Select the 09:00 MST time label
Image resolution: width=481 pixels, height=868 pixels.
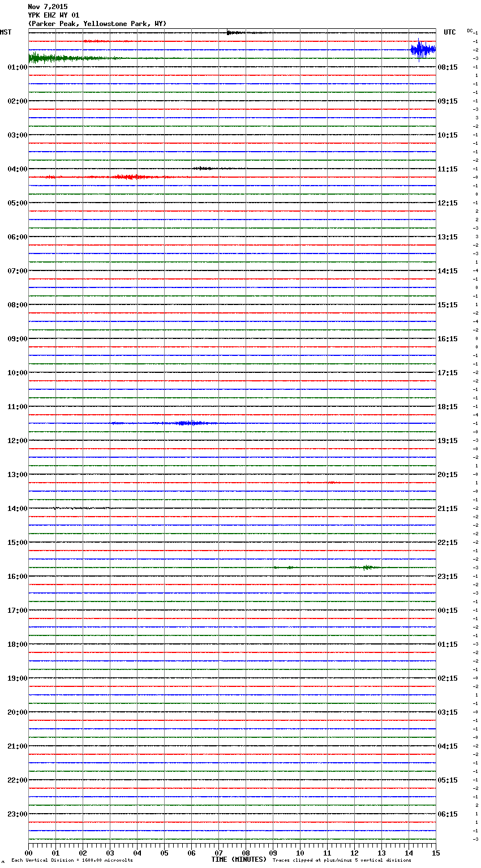pyautogui.click(x=18, y=338)
